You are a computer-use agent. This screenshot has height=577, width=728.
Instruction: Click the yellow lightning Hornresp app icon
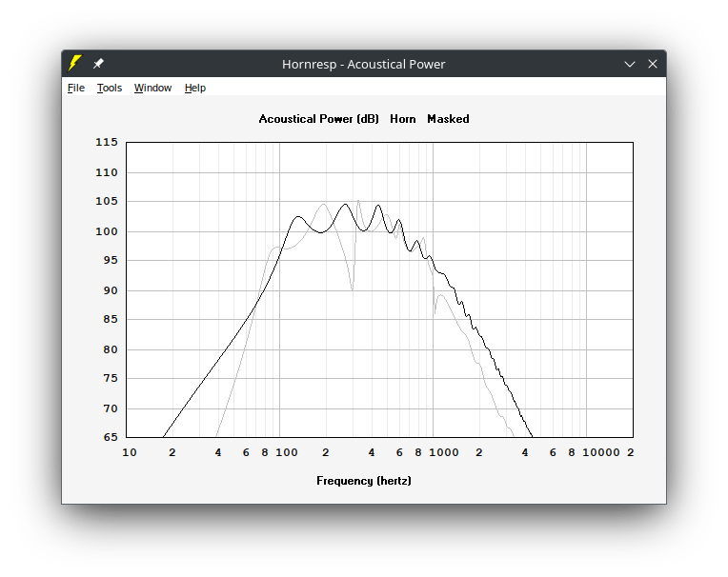pyautogui.click(x=74, y=63)
